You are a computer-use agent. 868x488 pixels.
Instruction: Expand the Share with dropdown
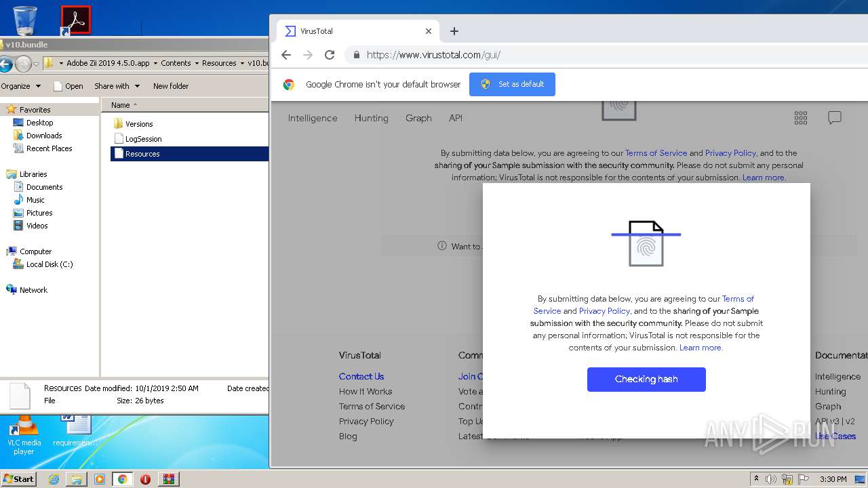pos(117,86)
